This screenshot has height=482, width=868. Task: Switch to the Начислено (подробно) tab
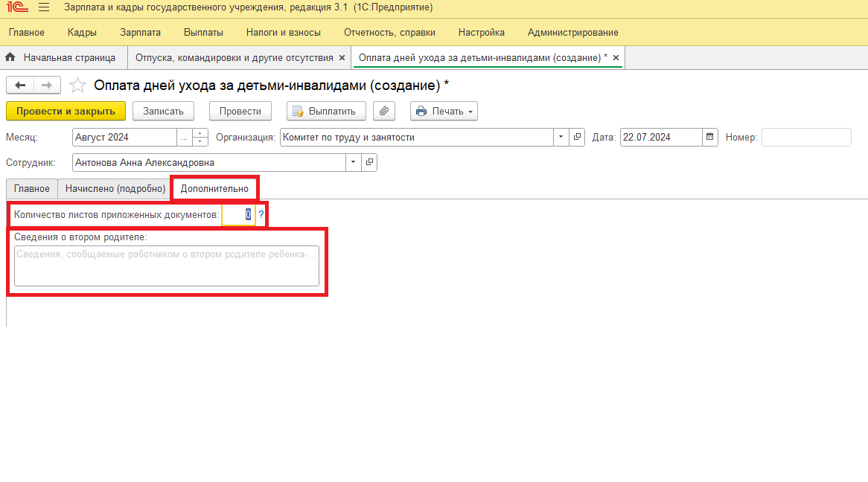click(x=115, y=189)
